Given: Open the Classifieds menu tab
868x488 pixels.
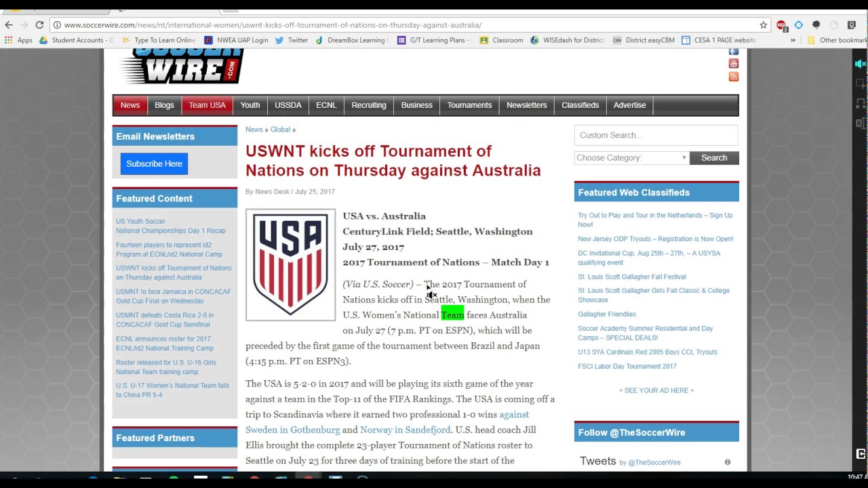Looking at the screenshot, I should (580, 105).
